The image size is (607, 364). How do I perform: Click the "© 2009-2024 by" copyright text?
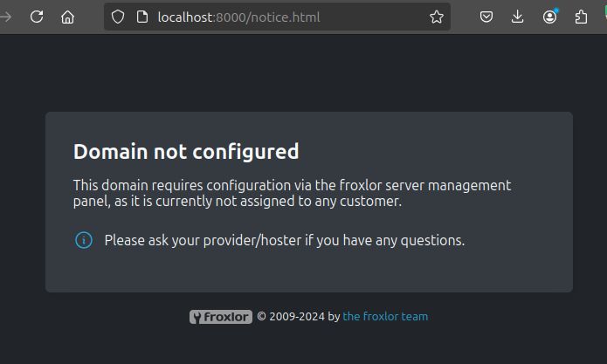[298, 317]
